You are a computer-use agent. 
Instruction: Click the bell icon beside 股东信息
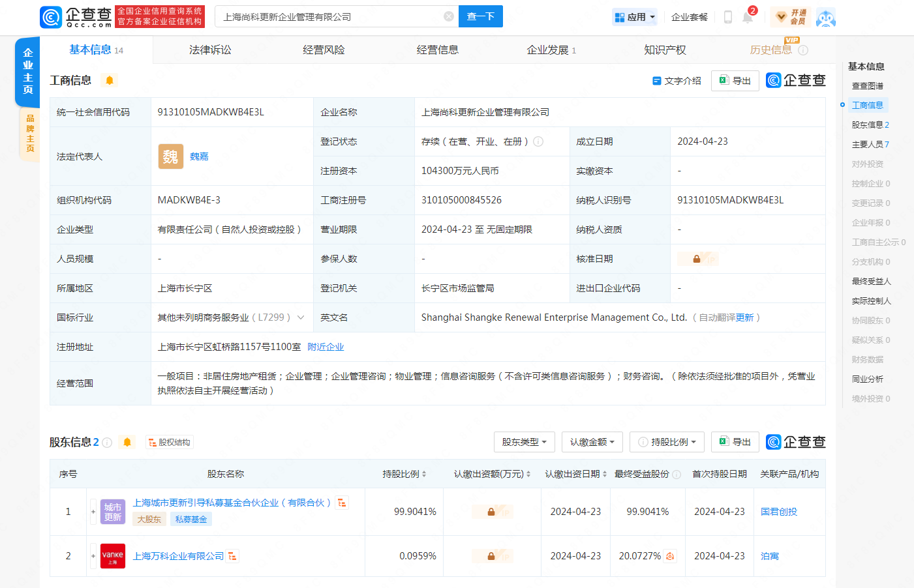[x=127, y=442]
